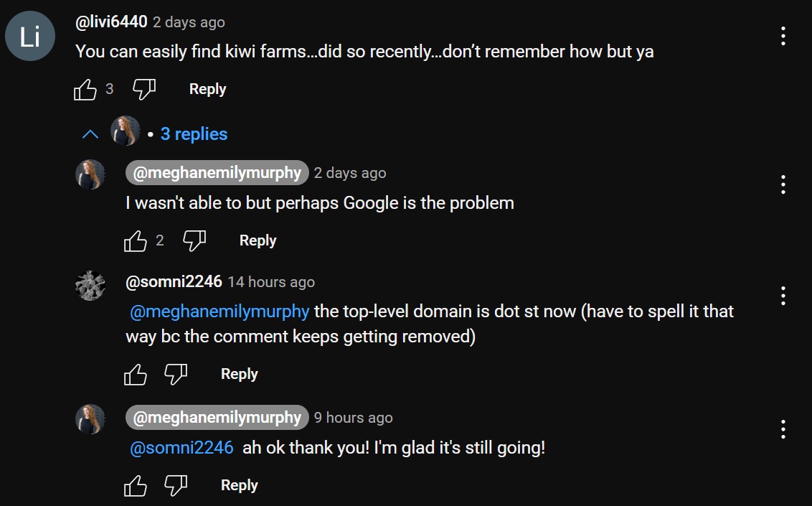Dislike the 'Google is the problem' reply
The width and height of the screenshot is (812, 506).
[194, 241]
